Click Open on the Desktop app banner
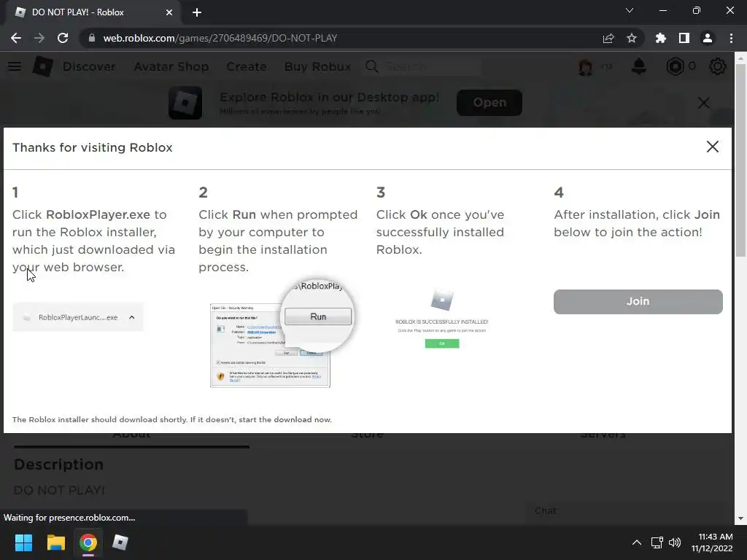The image size is (747, 560). (489, 102)
